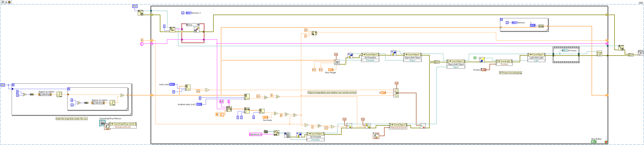Click the pink string shift register on left

[152, 44]
